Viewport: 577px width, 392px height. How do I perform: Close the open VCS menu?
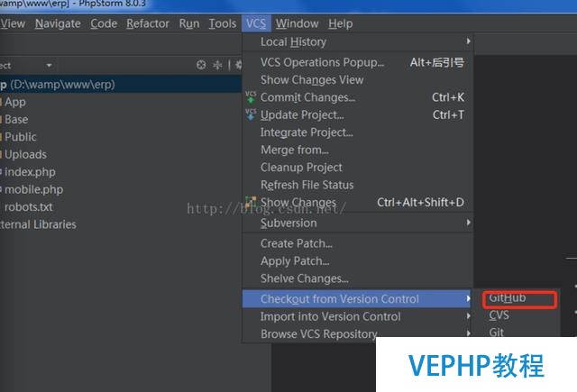[256, 24]
